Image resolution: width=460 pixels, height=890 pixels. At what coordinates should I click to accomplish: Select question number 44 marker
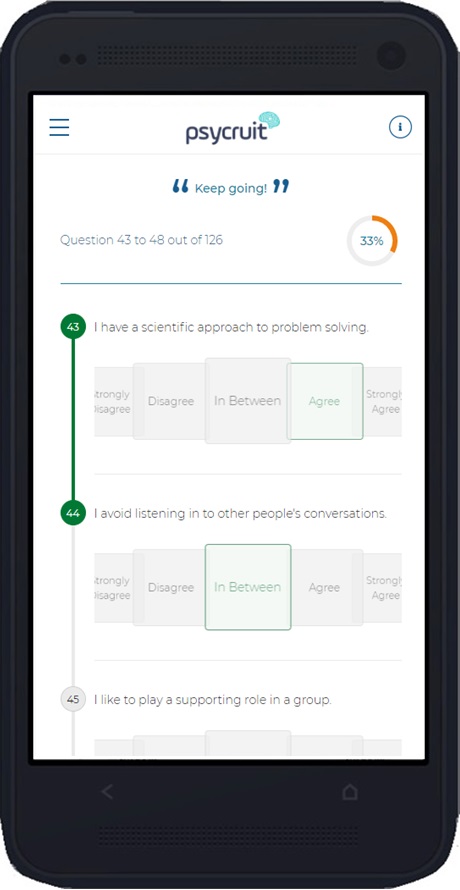tap(73, 513)
